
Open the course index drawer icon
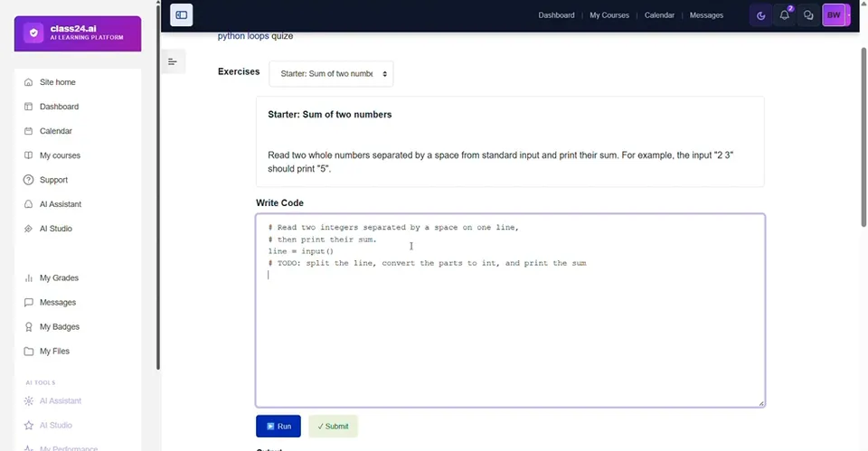click(x=173, y=61)
